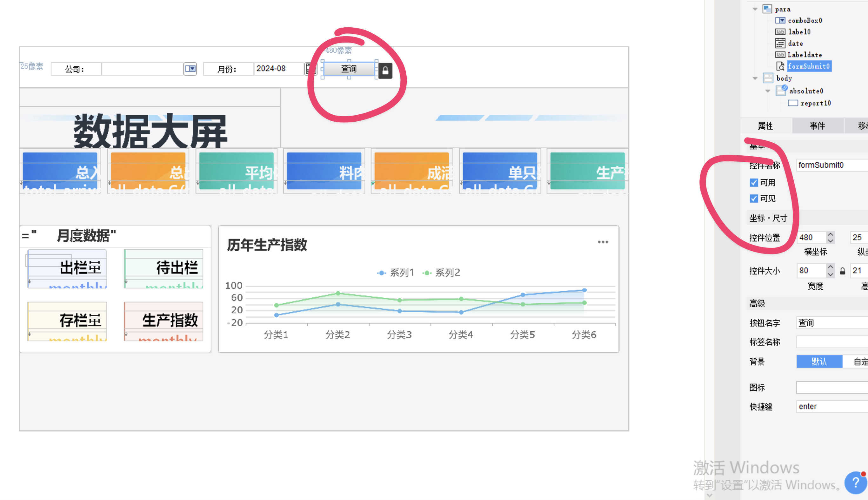
Task: Click the 横坐标 field showing 480
Action: pyautogui.click(x=811, y=237)
